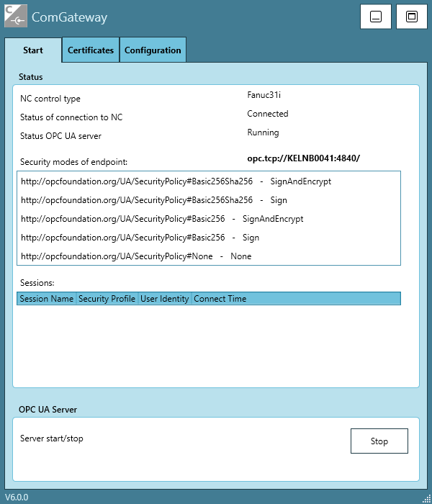This screenshot has width=432, height=504.
Task: Sort sessions by Security Profile column
Action: coord(107,299)
